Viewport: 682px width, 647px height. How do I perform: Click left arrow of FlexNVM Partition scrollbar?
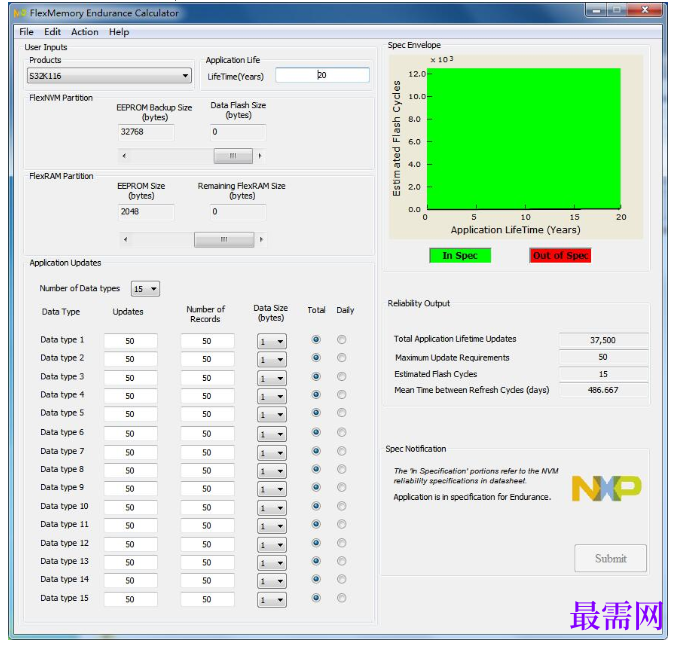tap(124, 156)
